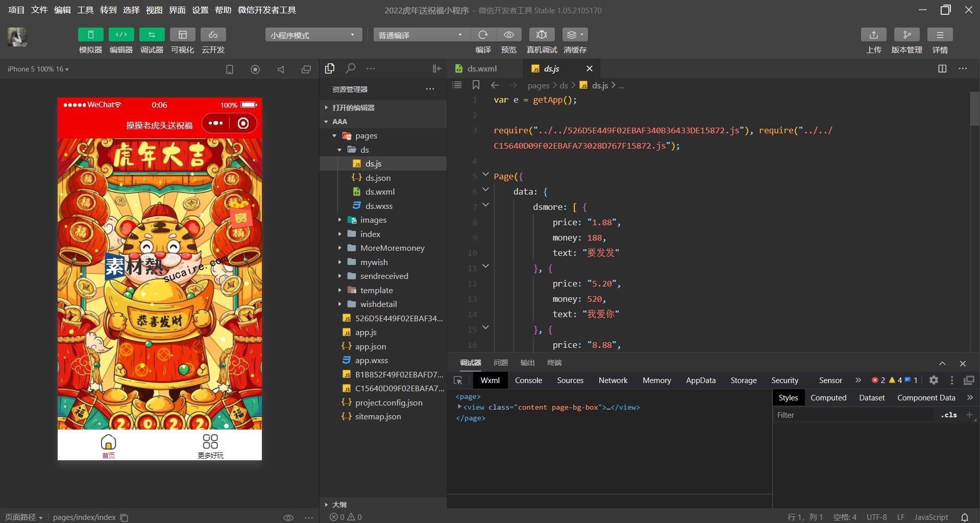Tap the 更多好玩 tab in the simulator
980x523 pixels.
210,445
